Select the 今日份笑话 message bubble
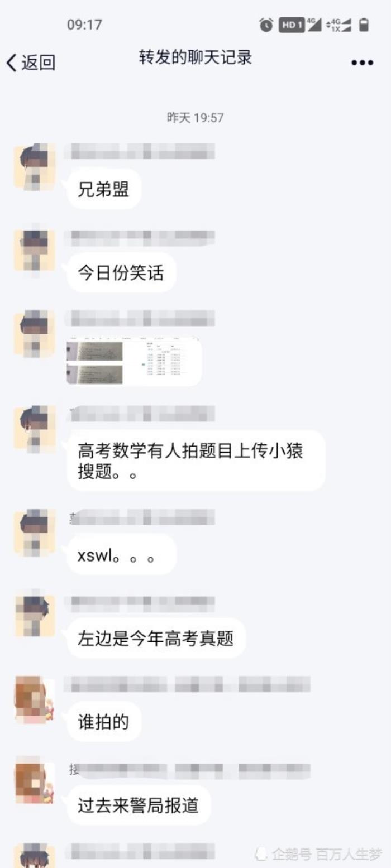The height and width of the screenshot is (868, 391). 121,273
